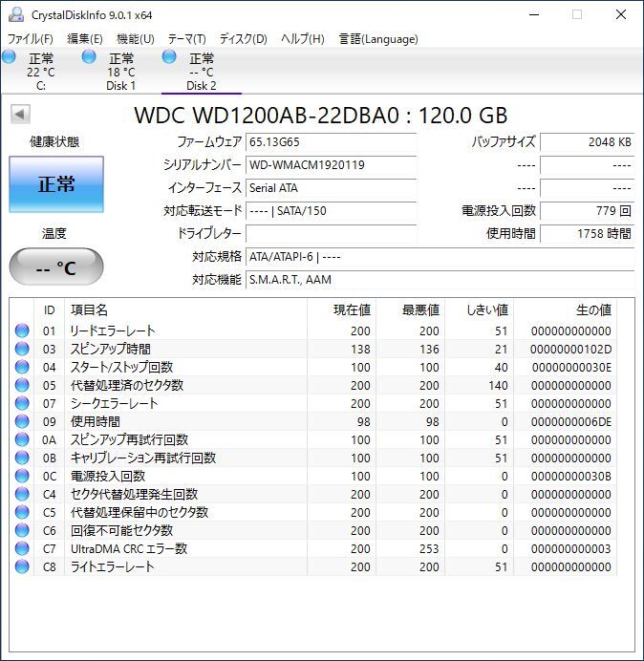Viewport: 644px width, 661px height.
Task: Click the interface field Serial ATA
Action: (x=331, y=187)
